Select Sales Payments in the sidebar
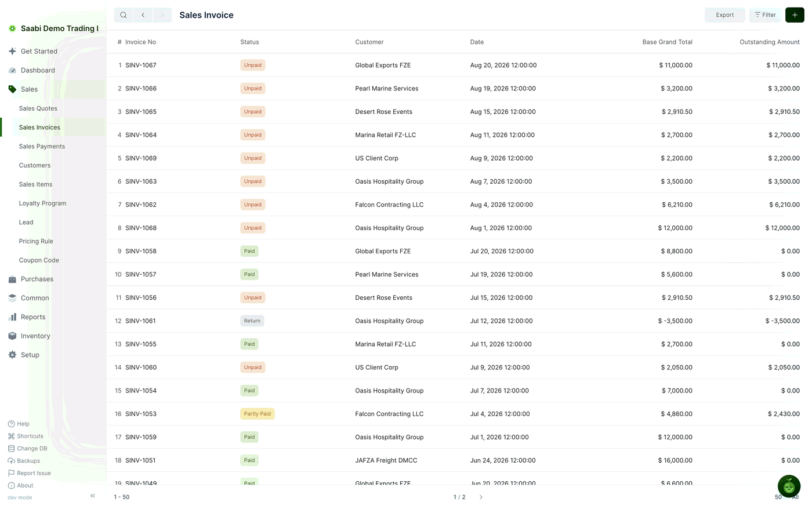Image resolution: width=812 pixels, height=509 pixels. pyautogui.click(x=42, y=147)
